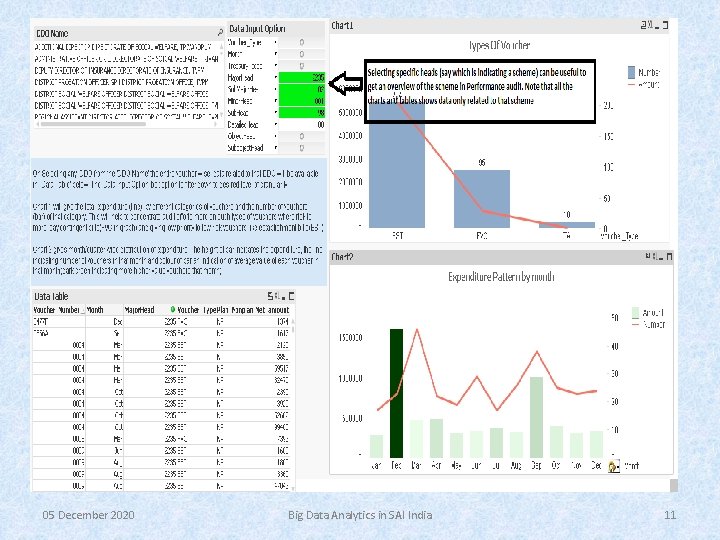Click the DetailedHead value 00
720x540 pixels.
tap(302, 124)
